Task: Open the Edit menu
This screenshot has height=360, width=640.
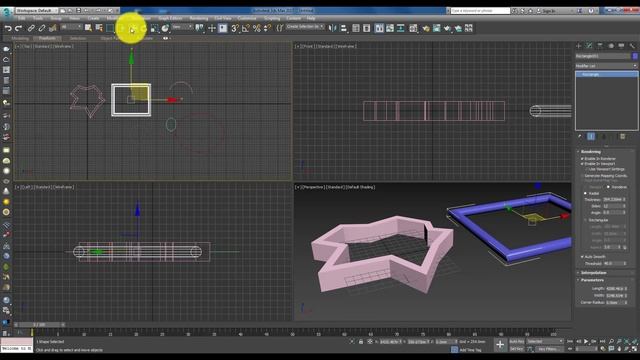Action: pyautogui.click(x=22, y=18)
